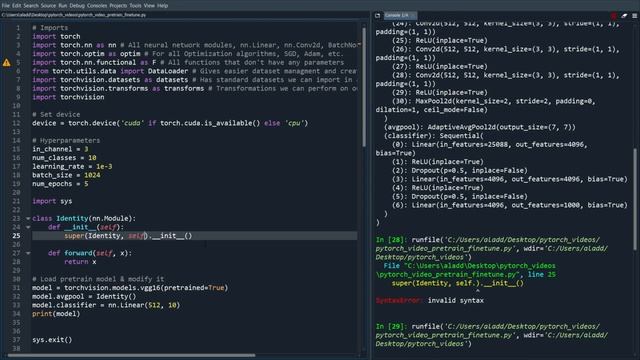
Task: Click the file path pytorch_video_pretrain_finetune.py above editor
Action: click(73, 15)
